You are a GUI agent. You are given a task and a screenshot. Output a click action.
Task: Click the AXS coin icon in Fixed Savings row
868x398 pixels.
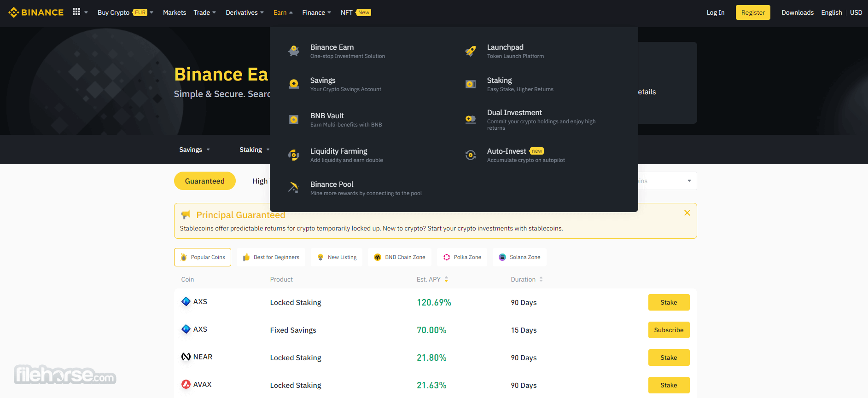[x=186, y=329]
